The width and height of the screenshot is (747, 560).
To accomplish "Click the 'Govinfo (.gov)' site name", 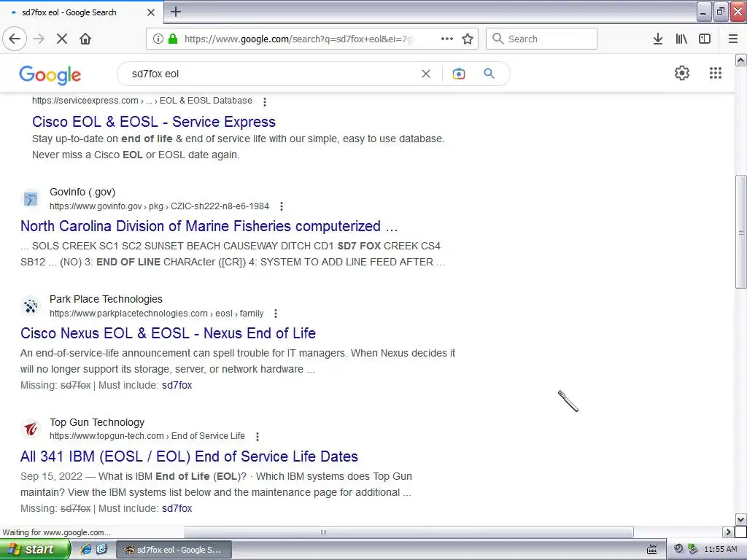I will (x=82, y=192).
